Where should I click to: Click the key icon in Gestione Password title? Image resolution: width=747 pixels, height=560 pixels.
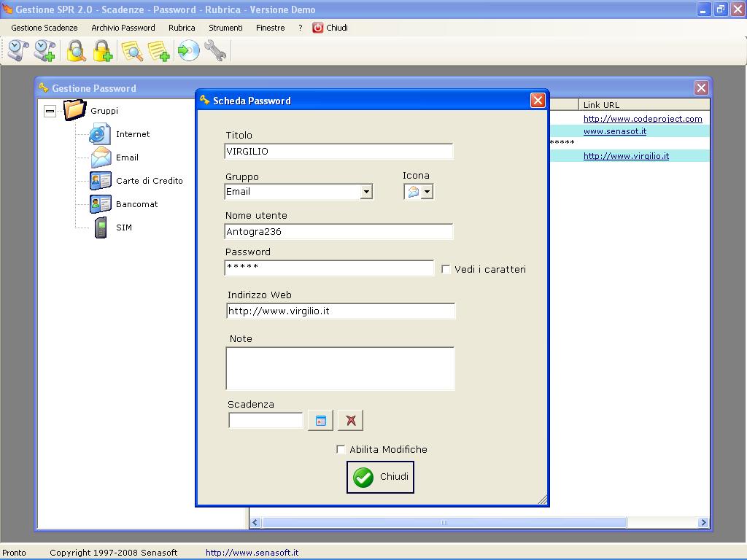click(44, 87)
